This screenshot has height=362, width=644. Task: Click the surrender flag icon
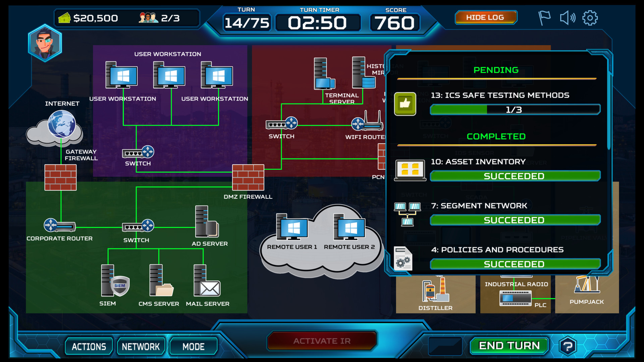click(544, 18)
